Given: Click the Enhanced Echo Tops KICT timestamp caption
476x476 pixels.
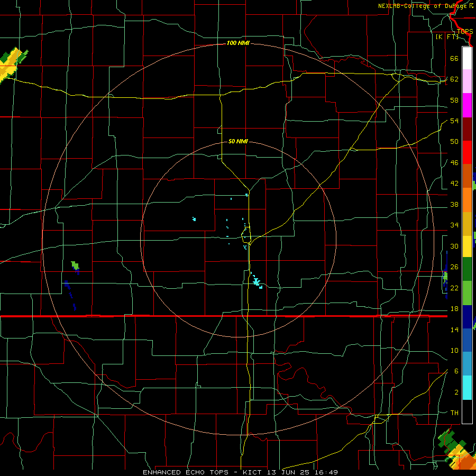Looking at the screenshot, I should (x=240, y=472).
